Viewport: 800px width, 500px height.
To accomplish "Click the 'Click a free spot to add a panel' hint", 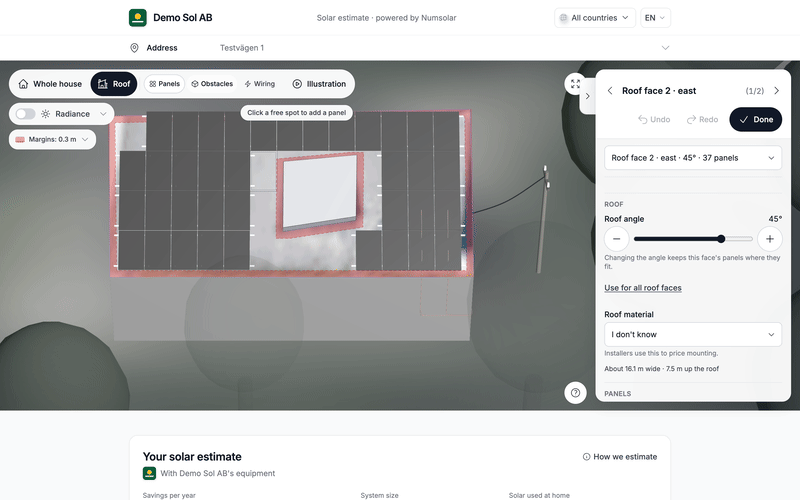I will click(x=296, y=113).
